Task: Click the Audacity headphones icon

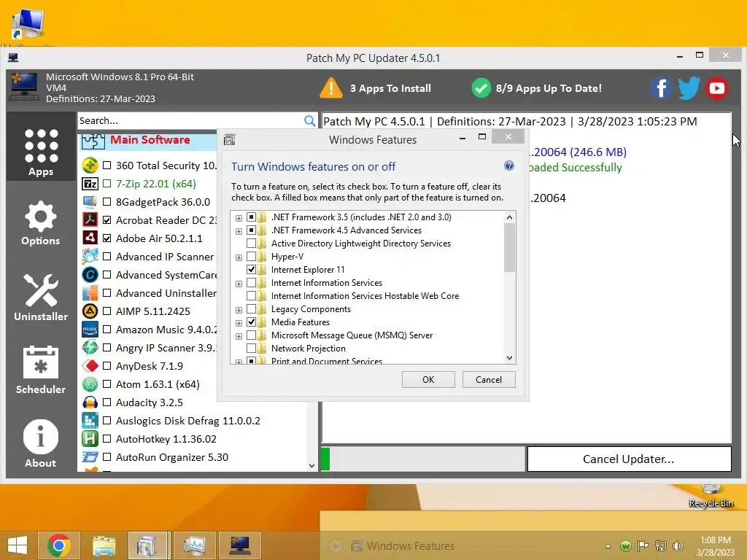Action: 90,402
